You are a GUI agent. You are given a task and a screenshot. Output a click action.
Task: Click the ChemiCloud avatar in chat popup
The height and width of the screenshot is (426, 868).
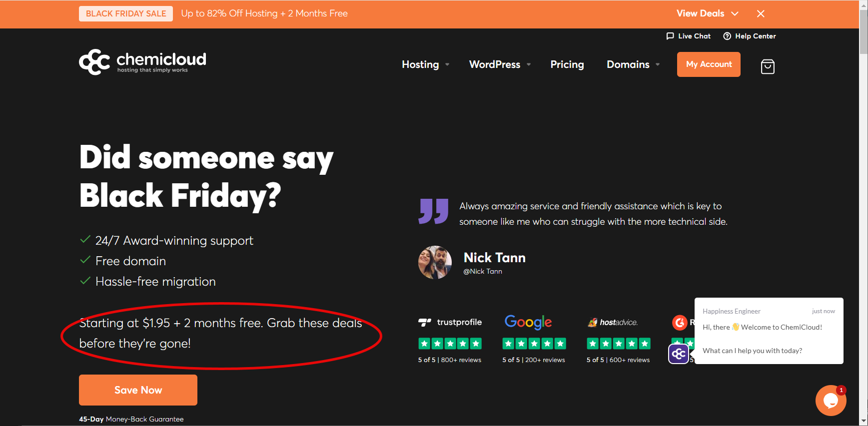[x=679, y=354]
